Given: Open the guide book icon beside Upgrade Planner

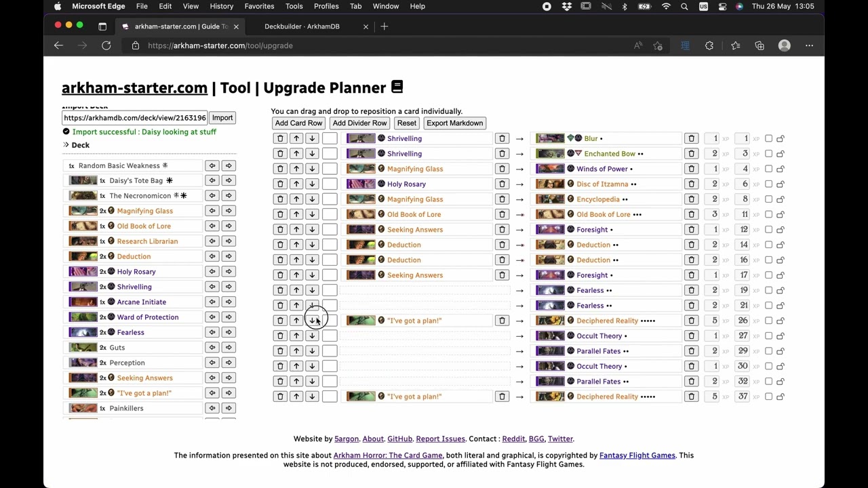Looking at the screenshot, I should click(x=397, y=87).
